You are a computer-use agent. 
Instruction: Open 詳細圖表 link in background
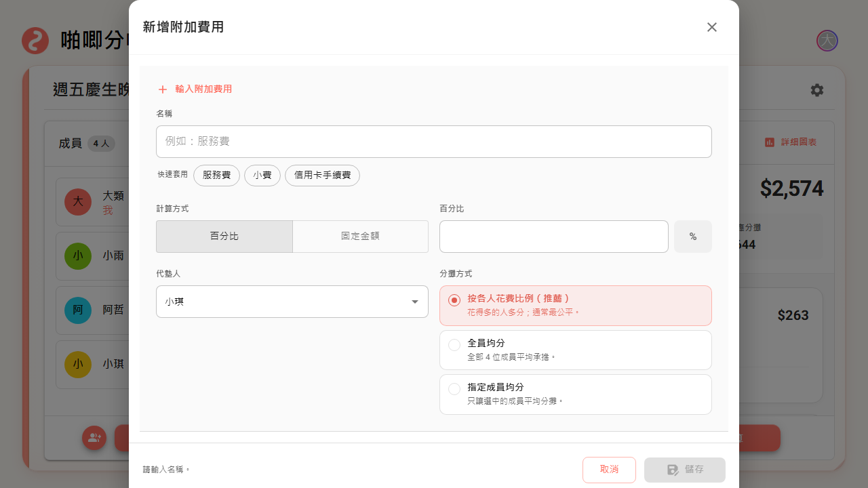791,142
